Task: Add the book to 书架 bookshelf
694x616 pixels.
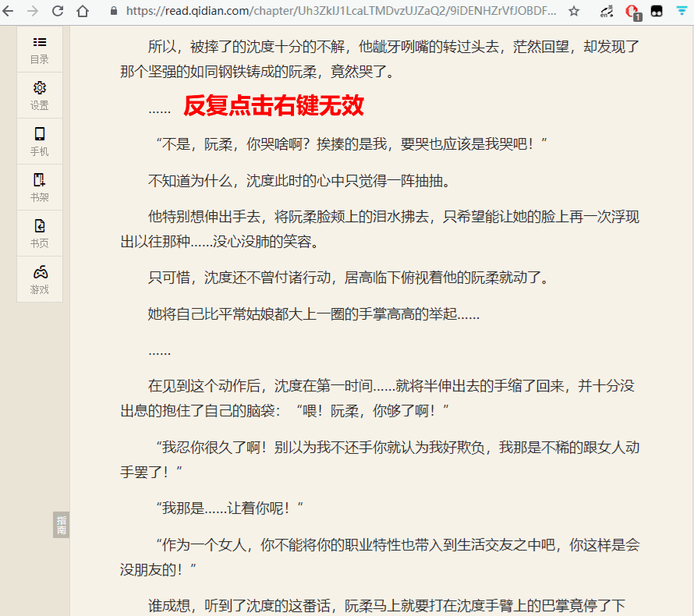Action: click(40, 188)
